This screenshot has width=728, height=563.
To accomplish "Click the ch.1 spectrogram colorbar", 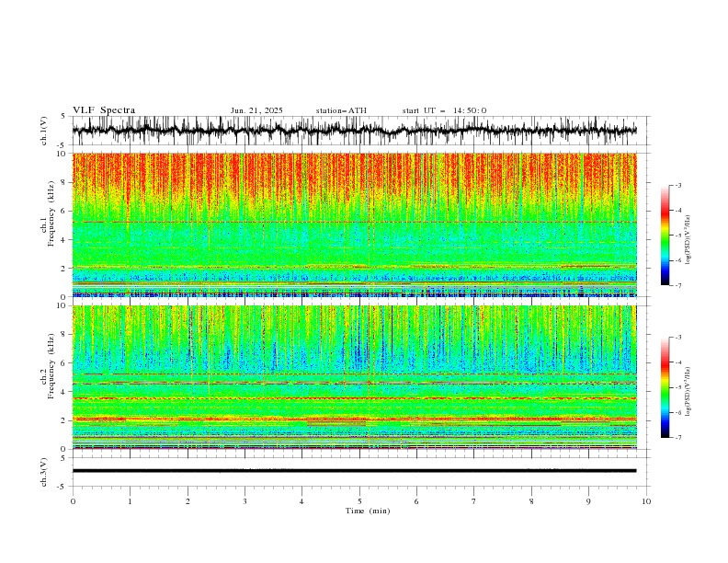I will tap(665, 236).
